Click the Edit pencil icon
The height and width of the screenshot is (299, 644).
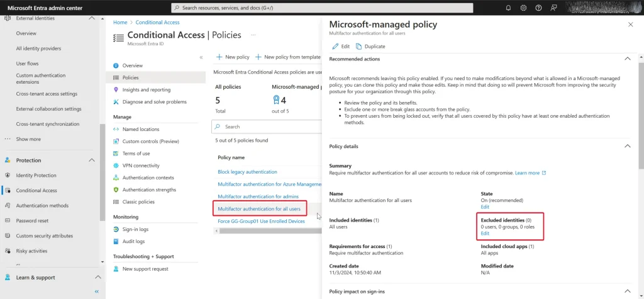(x=335, y=47)
